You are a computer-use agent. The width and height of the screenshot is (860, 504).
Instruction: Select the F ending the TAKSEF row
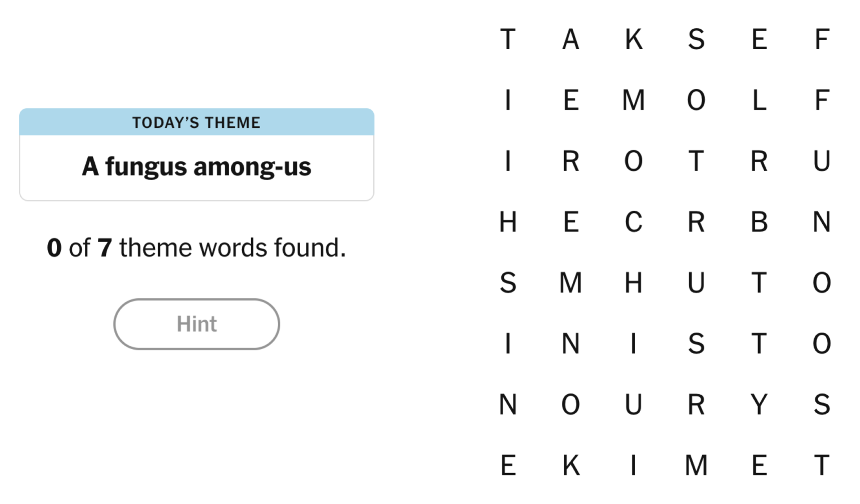[x=822, y=39]
